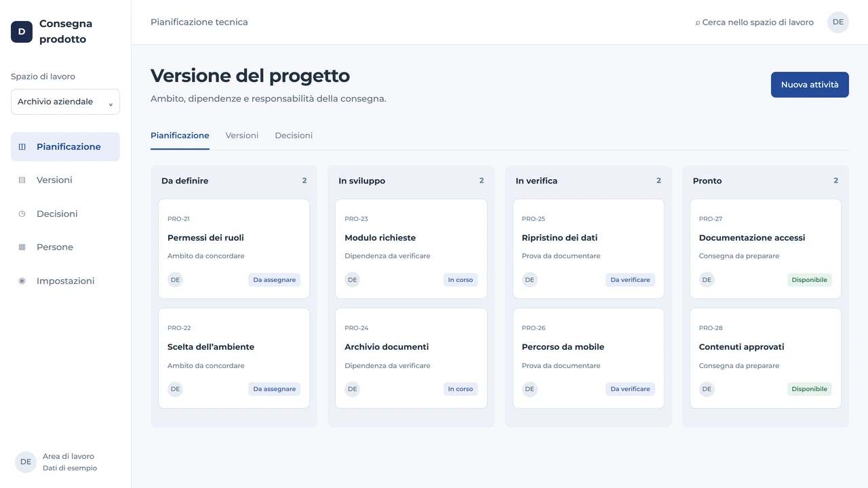The image size is (868, 488).
Task: Click the assignee avatar on Ripristino dei dati
Action: click(530, 280)
